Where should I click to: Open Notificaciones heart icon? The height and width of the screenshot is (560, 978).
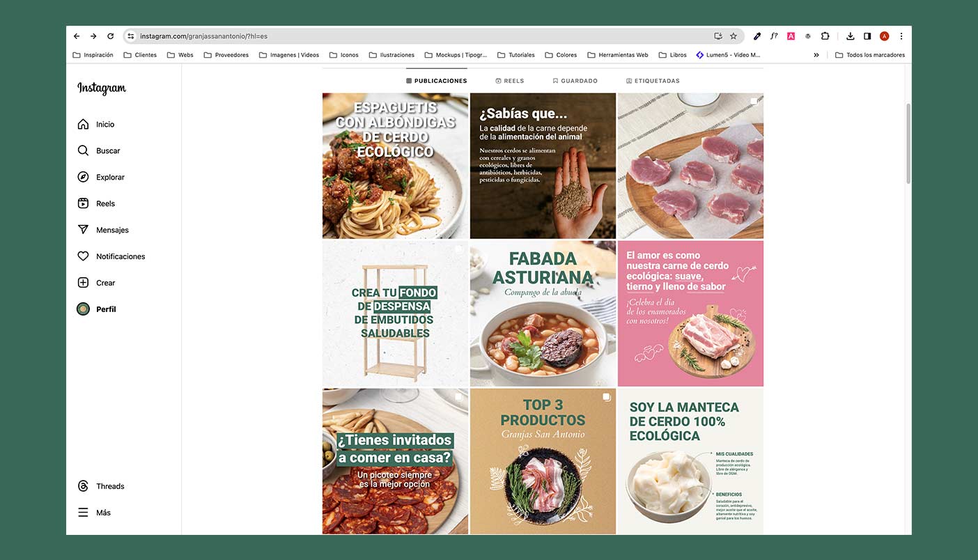83,256
